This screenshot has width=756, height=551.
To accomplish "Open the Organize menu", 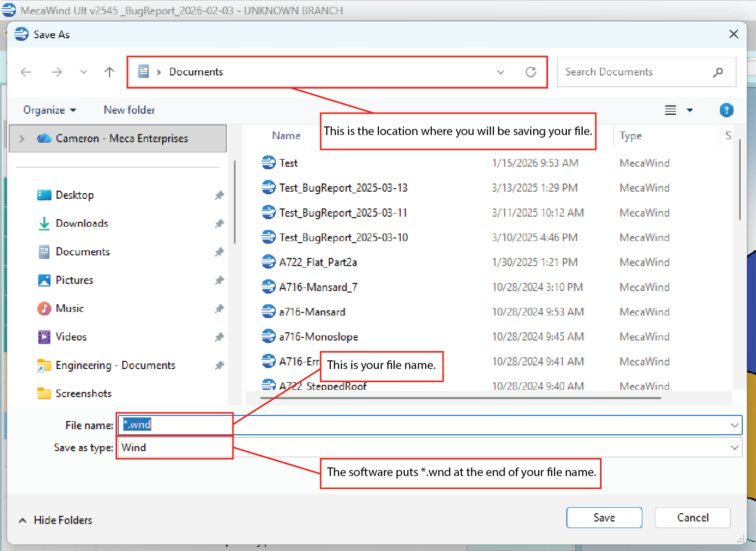I will [49, 110].
